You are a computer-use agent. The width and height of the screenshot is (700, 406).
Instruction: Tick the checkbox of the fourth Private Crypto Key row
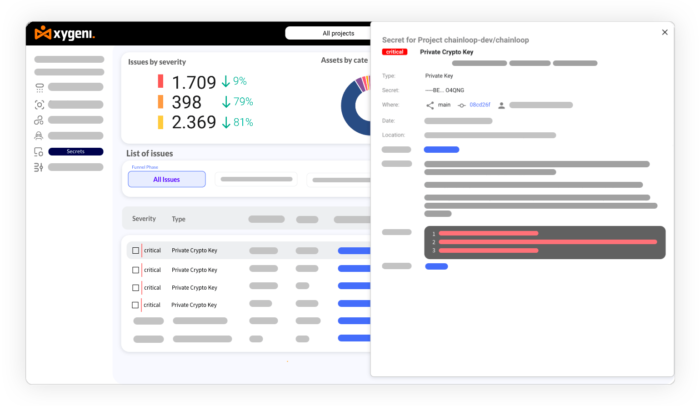[135, 305]
